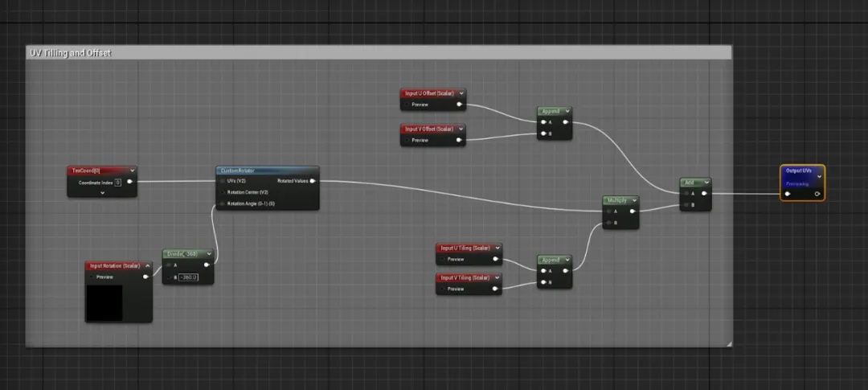
Task: Select the Input Rotation (Scalar) node title
Action: coord(115,266)
